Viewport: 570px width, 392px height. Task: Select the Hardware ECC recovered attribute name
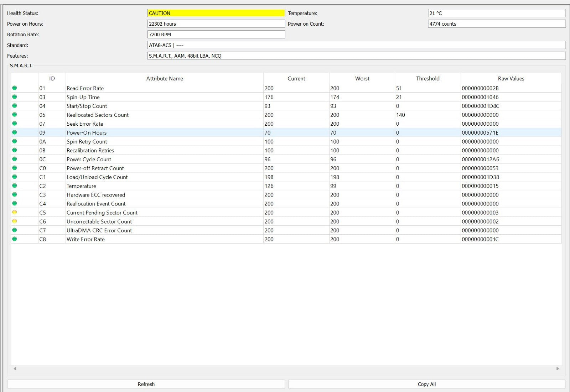point(96,195)
